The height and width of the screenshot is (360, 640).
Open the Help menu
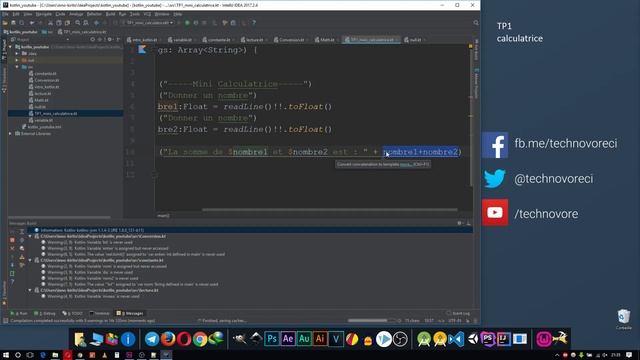coord(178,14)
